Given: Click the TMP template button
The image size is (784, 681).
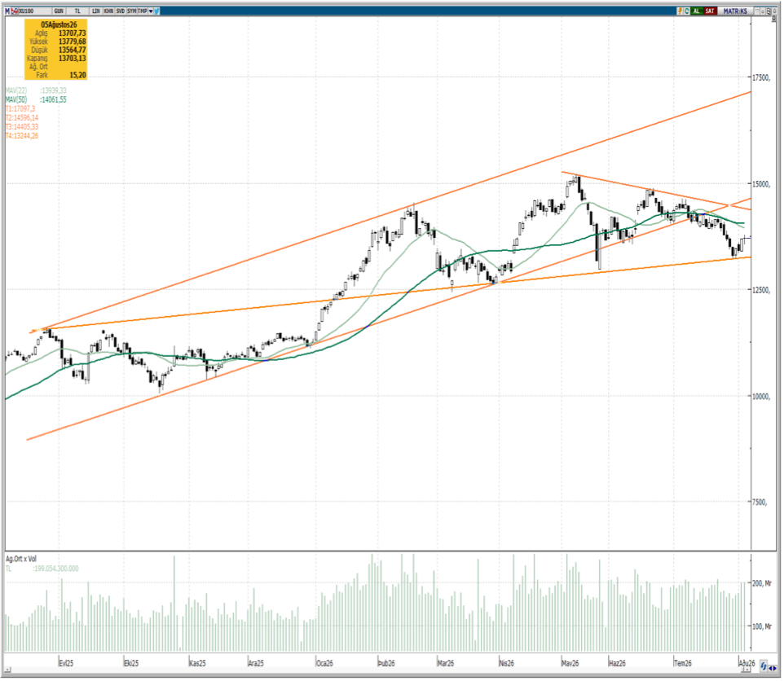Looking at the screenshot, I should tap(142, 11).
